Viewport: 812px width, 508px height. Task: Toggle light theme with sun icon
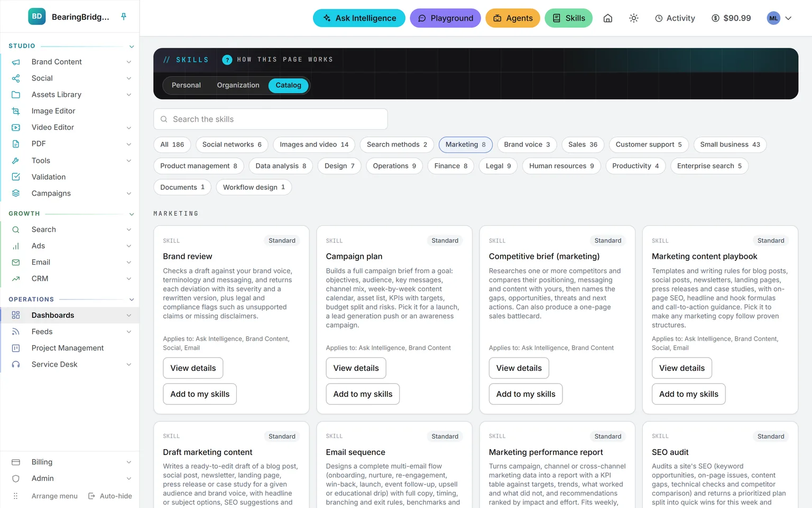pyautogui.click(x=634, y=18)
